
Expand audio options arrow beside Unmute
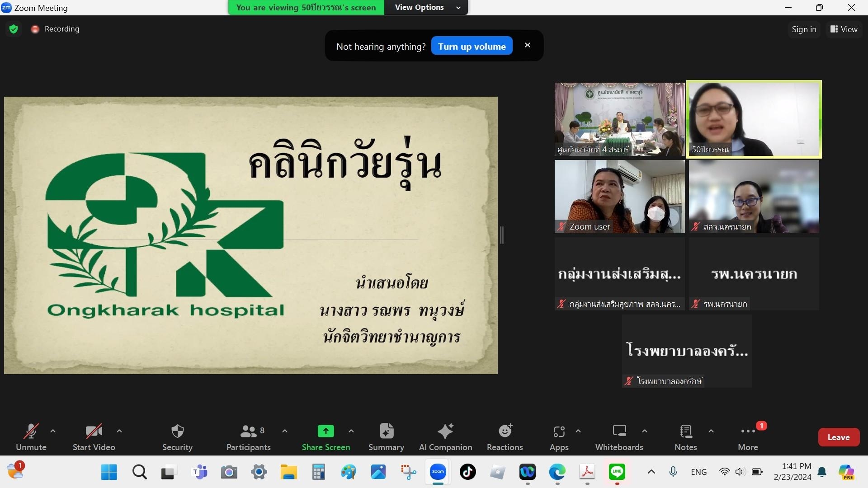[53, 431]
